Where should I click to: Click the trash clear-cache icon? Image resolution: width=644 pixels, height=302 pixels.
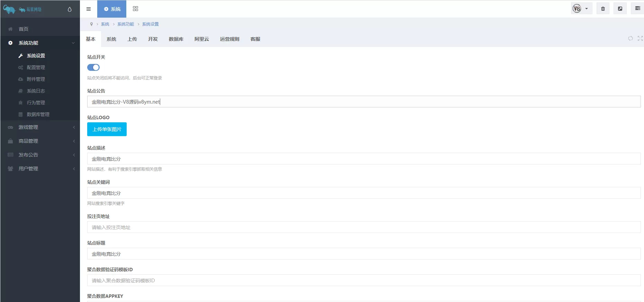click(603, 9)
